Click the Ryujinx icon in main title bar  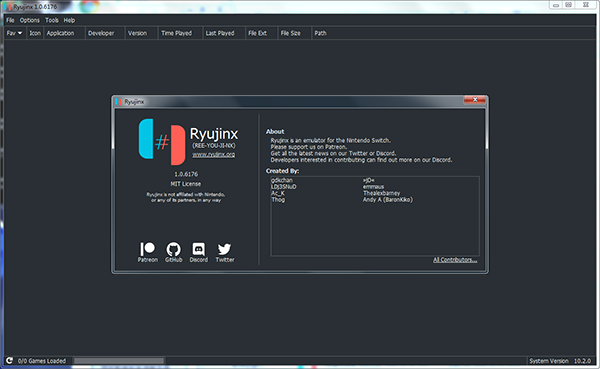[8, 7]
